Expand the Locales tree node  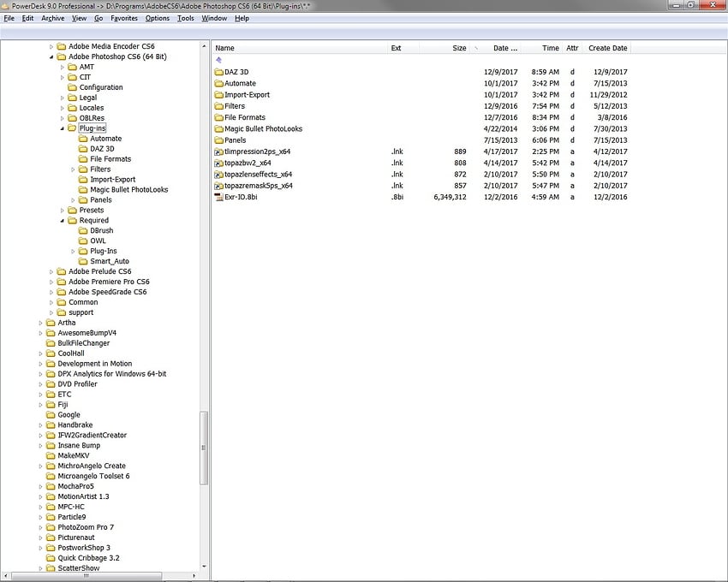coord(63,108)
